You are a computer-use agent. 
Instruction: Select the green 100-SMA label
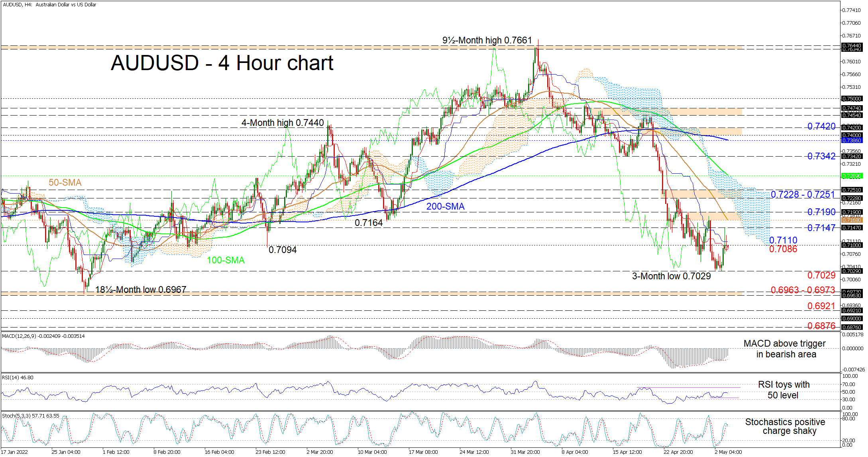pyautogui.click(x=226, y=260)
